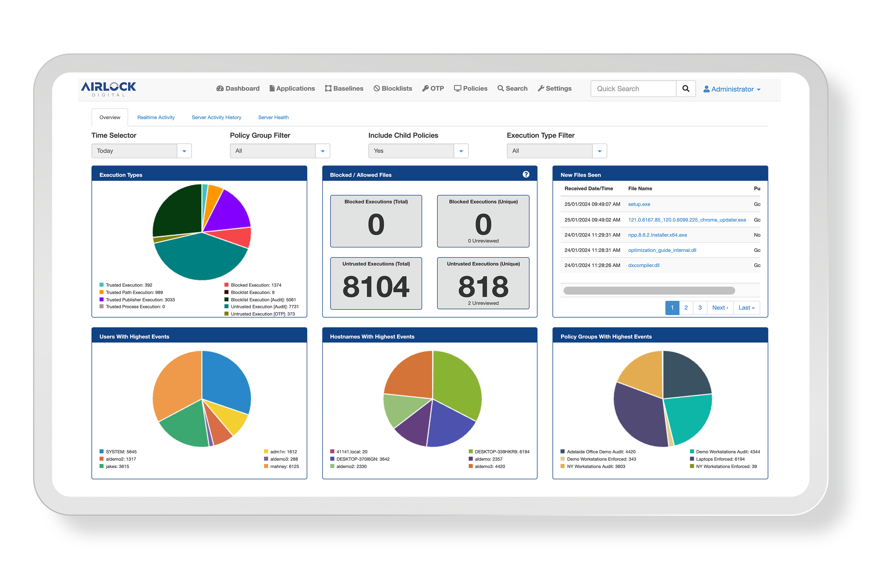The height and width of the screenshot is (588, 878).
Task: Click the '2 Unreviewed' text
Action: tap(483, 303)
